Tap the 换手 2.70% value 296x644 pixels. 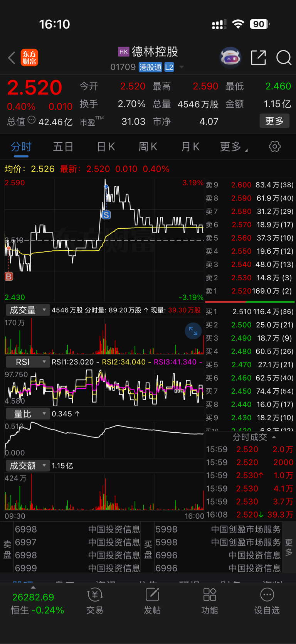pos(132,104)
